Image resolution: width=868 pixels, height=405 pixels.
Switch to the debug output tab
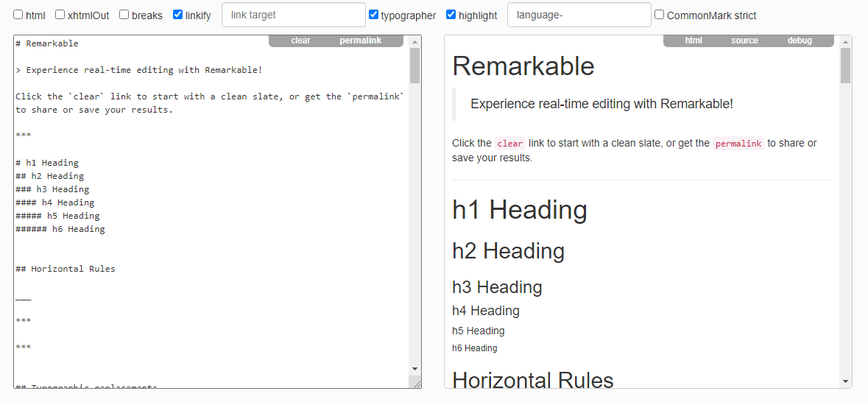pyautogui.click(x=800, y=40)
